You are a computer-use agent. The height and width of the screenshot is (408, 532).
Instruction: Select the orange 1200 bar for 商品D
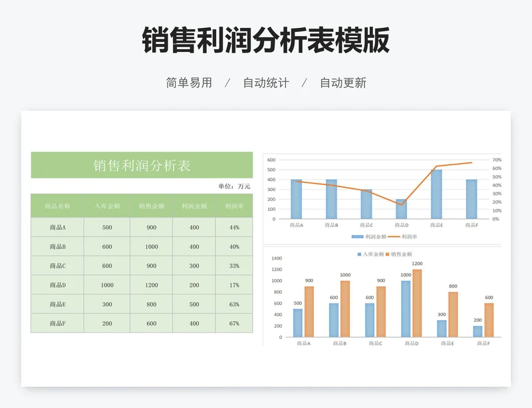[417, 303]
